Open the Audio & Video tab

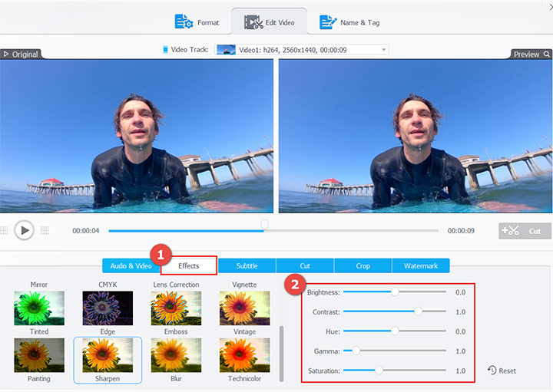[x=131, y=266]
